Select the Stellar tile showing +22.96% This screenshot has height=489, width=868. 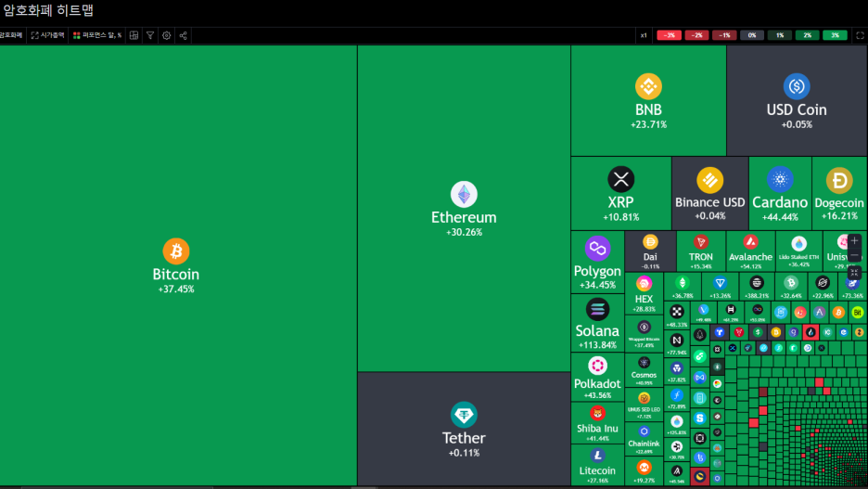823,287
